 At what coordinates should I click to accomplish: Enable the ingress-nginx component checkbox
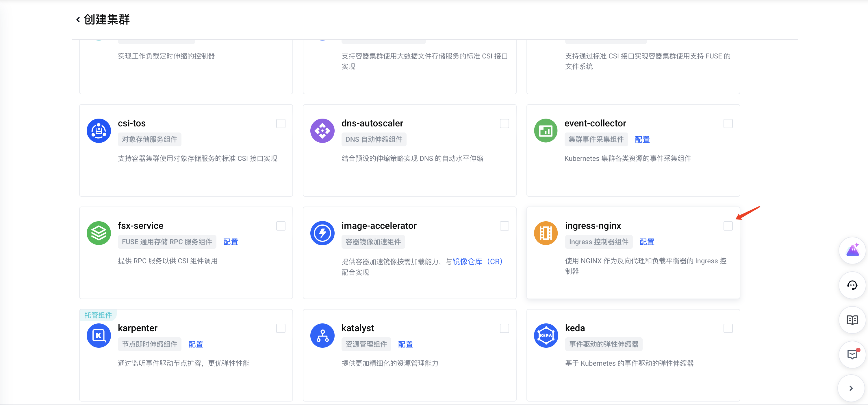[728, 226]
